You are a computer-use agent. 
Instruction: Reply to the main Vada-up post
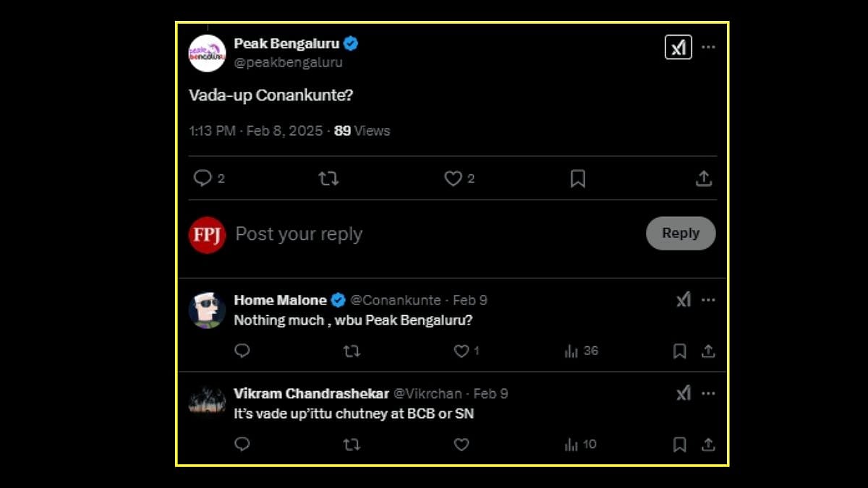coord(203,178)
